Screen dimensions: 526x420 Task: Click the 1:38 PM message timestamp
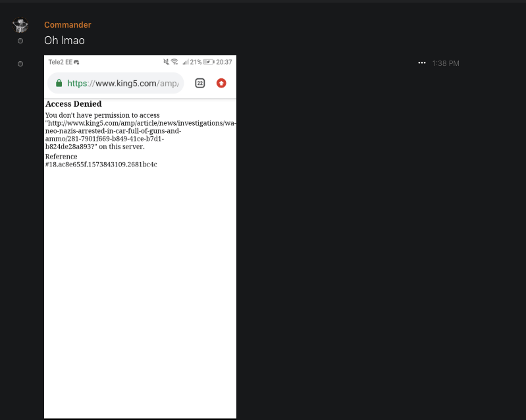tap(446, 63)
